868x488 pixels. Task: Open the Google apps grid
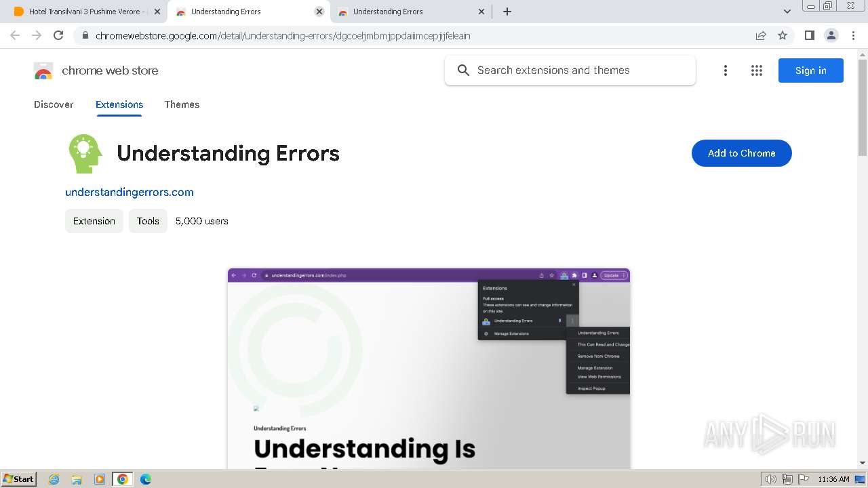(x=757, y=70)
